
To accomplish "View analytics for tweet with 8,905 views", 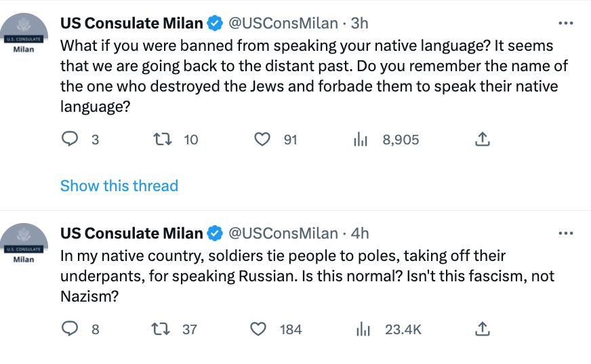I will coord(361,140).
